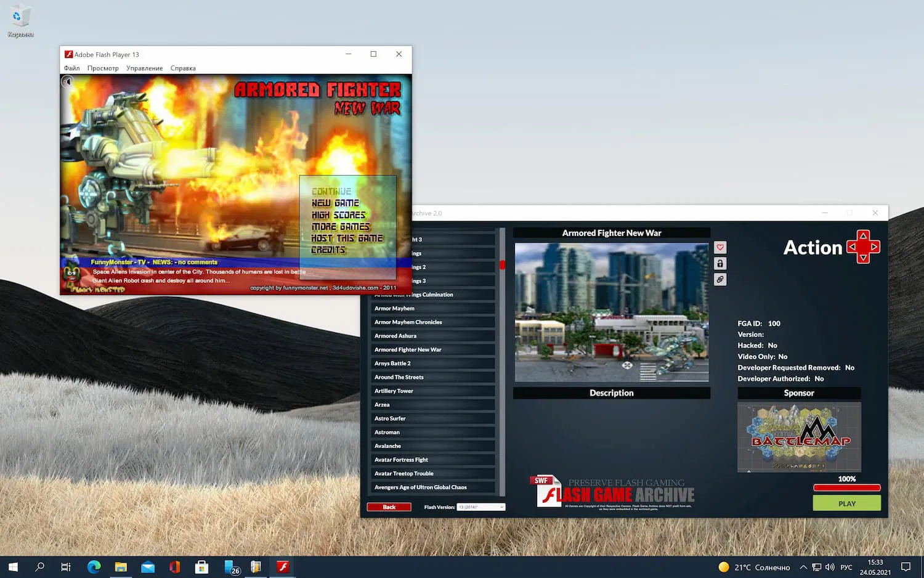Mute the game with the speaker icon
The width and height of the screenshot is (924, 578).
(68, 81)
